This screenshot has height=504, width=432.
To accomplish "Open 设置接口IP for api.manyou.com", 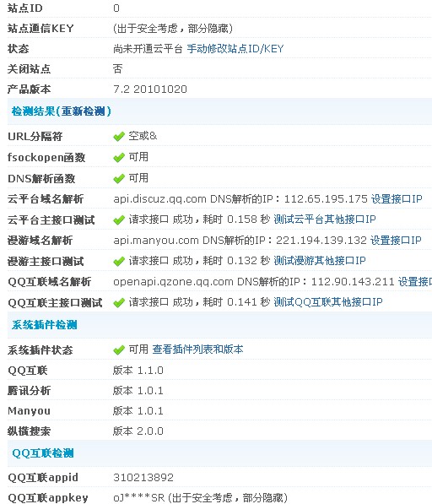I will pyautogui.click(x=396, y=240).
